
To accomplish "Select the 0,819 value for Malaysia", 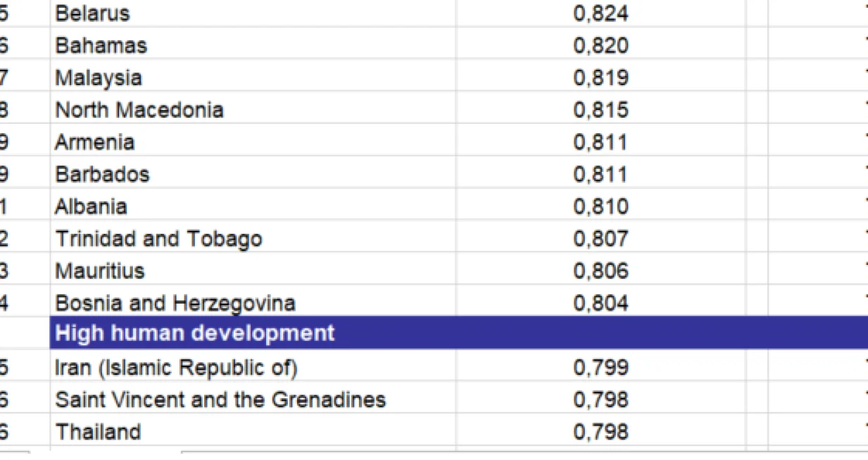I will coord(600,77).
